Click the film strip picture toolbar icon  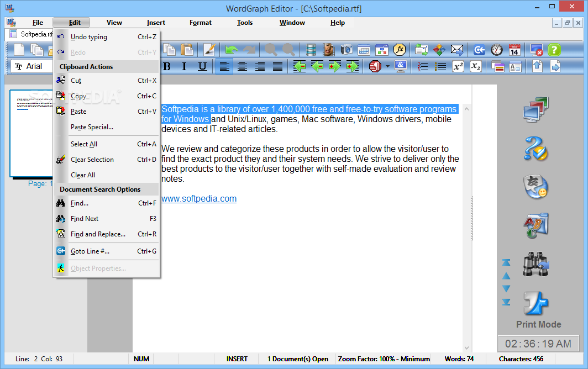coord(328,50)
